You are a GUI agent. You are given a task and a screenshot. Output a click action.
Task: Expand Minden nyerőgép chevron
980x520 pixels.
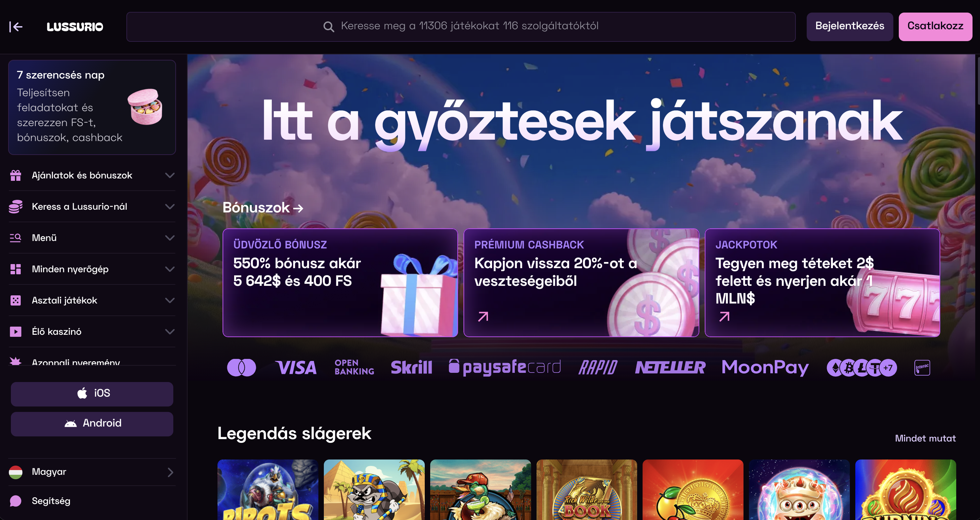coord(170,269)
